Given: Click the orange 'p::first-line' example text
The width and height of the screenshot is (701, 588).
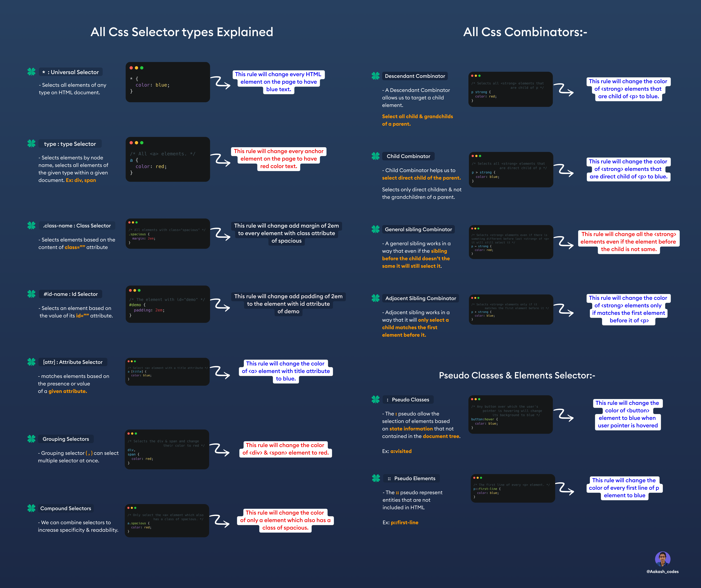Looking at the screenshot, I should point(404,522).
